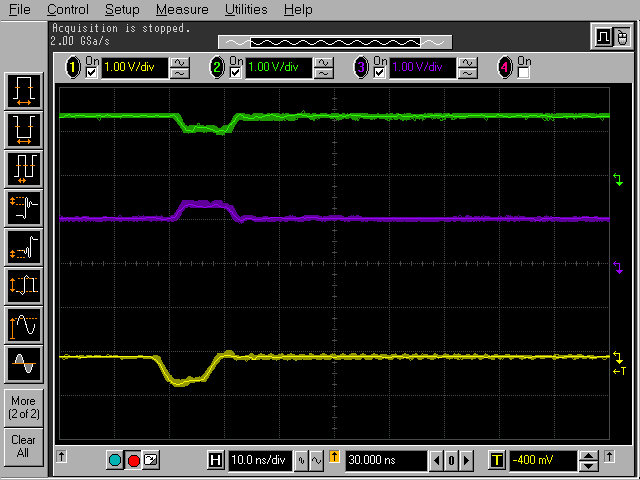Click the channel 3 number button
Screen dimensions: 640x480
[361, 67]
